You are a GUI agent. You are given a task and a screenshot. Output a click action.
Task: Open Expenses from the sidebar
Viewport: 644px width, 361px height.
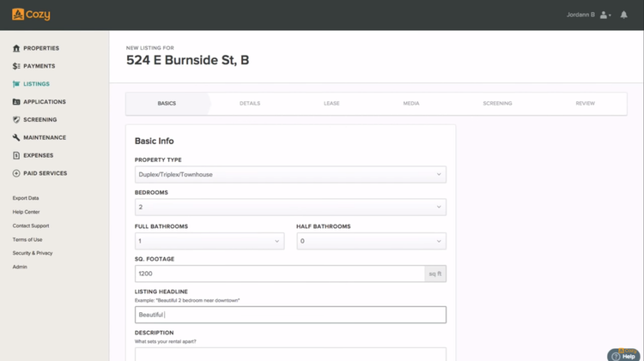click(x=38, y=155)
